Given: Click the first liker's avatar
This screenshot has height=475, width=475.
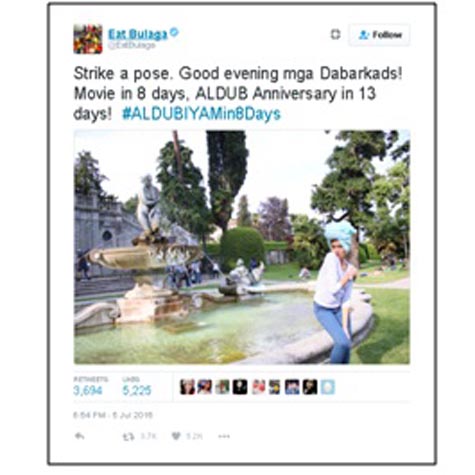Looking at the screenshot, I should [x=187, y=387].
